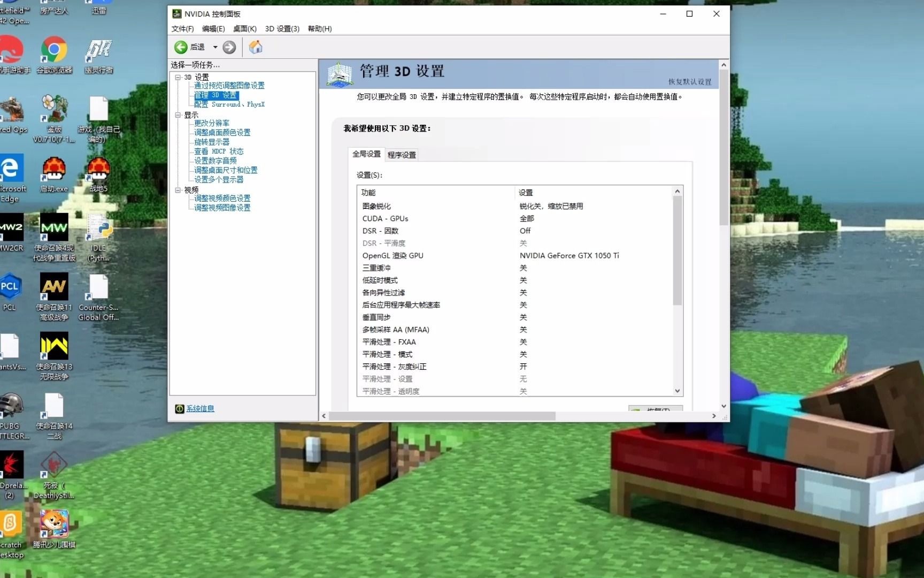Image resolution: width=924 pixels, height=578 pixels.
Task: Collapse the 3D 设置 tree node
Action: pyautogui.click(x=178, y=78)
